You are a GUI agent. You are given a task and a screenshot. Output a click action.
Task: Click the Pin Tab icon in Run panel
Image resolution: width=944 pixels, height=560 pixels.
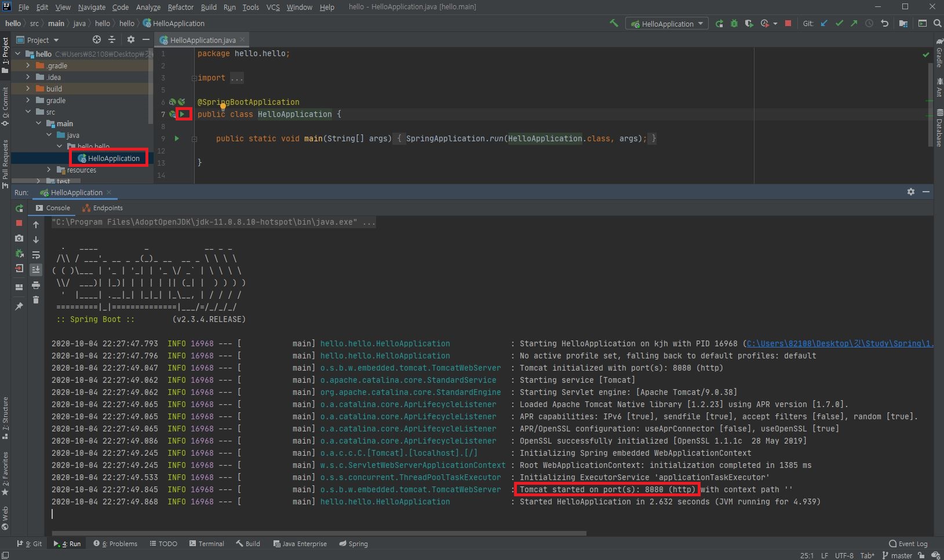[x=19, y=306]
